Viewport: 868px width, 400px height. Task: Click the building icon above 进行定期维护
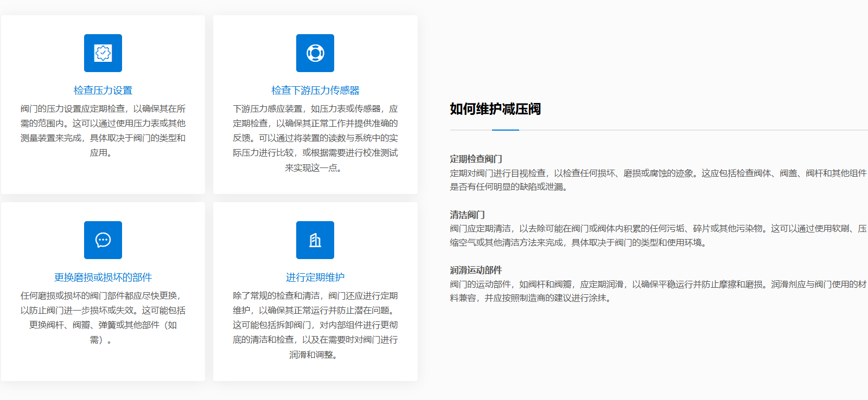(315, 240)
